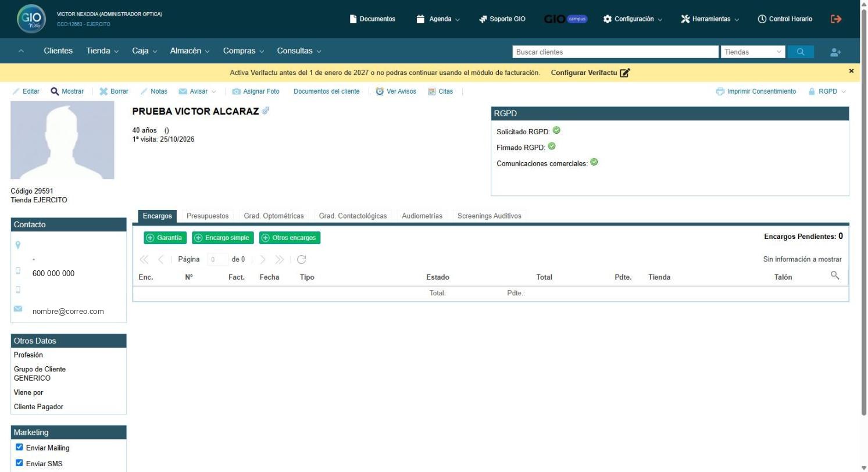Open the Citas appointments tool
This screenshot has width=868, height=472.
coord(441,91)
